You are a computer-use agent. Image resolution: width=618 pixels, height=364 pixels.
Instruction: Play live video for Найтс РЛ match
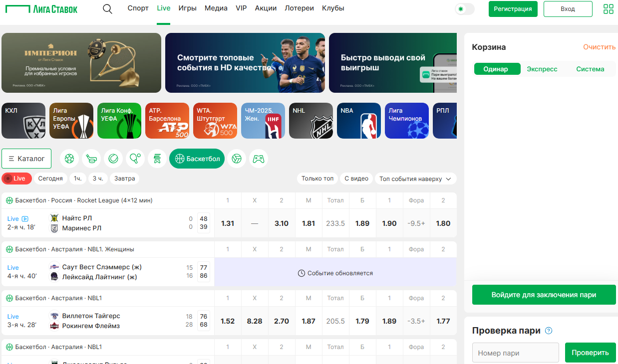(x=25, y=219)
